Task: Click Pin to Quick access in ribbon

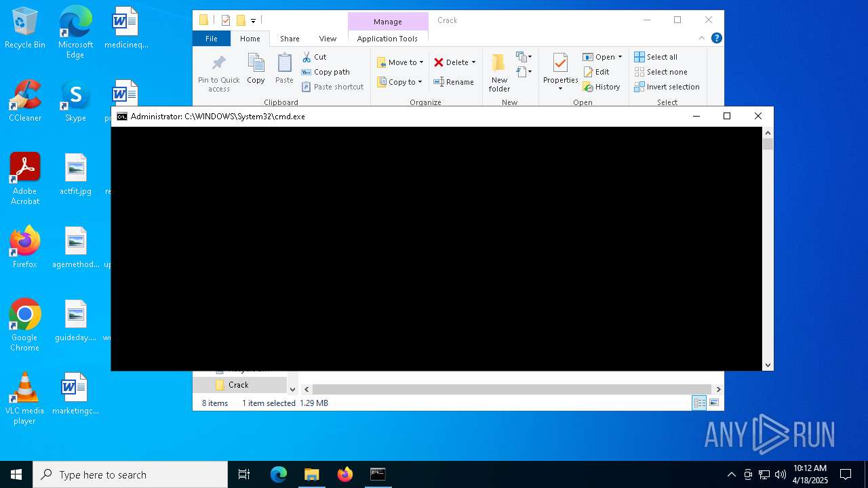Action: (218, 73)
